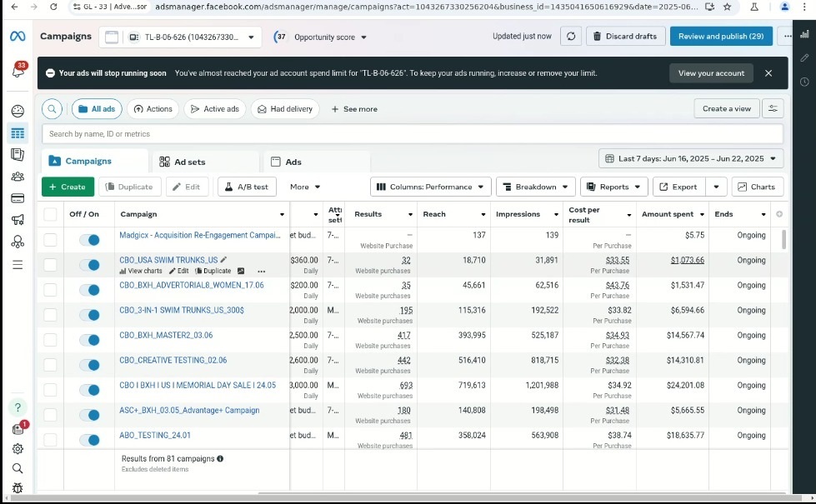
Task: Dismiss the spend limit warning banner
Action: coord(768,73)
